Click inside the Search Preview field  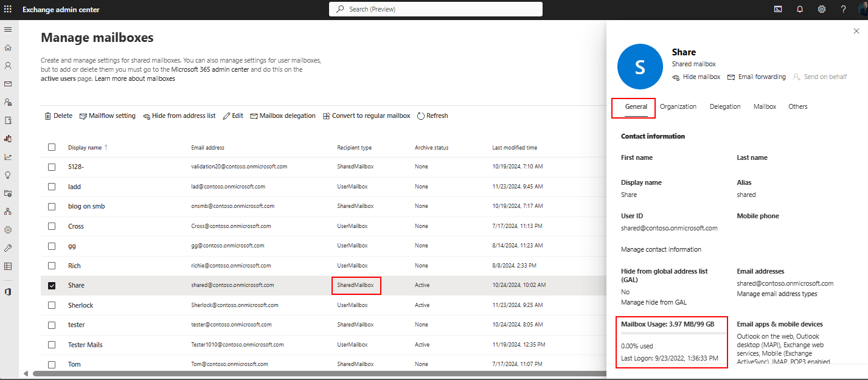pos(436,9)
